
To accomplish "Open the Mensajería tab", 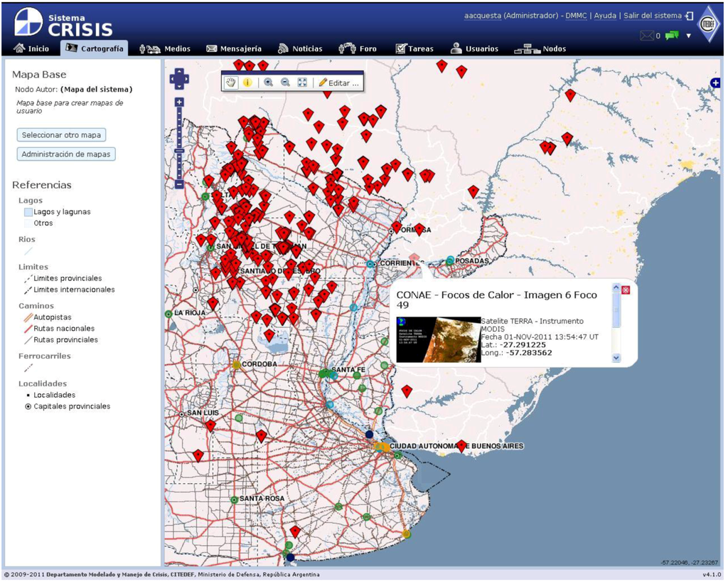I will [234, 49].
